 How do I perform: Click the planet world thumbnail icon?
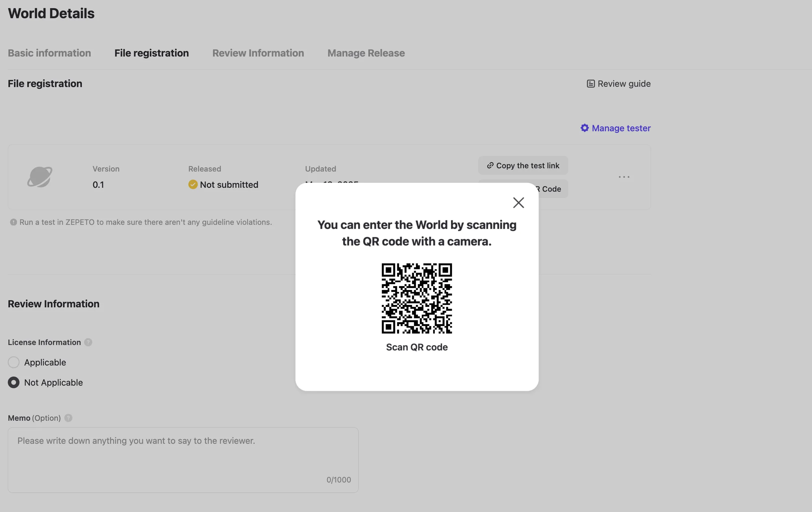coord(40,177)
